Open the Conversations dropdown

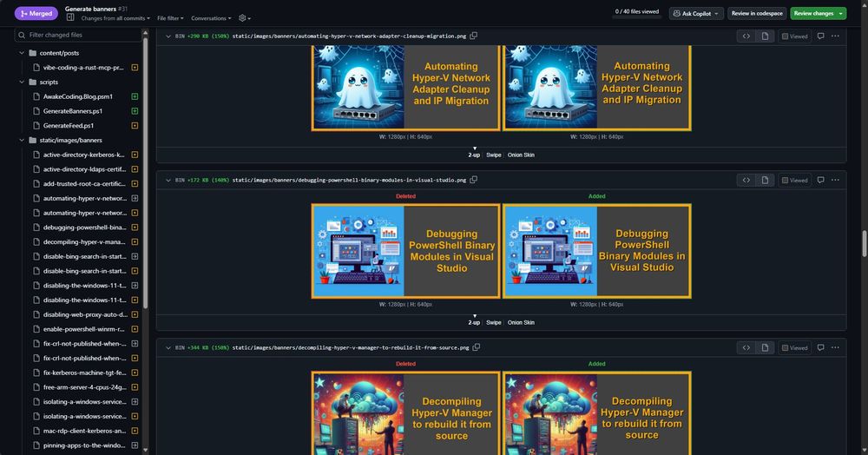click(x=211, y=18)
